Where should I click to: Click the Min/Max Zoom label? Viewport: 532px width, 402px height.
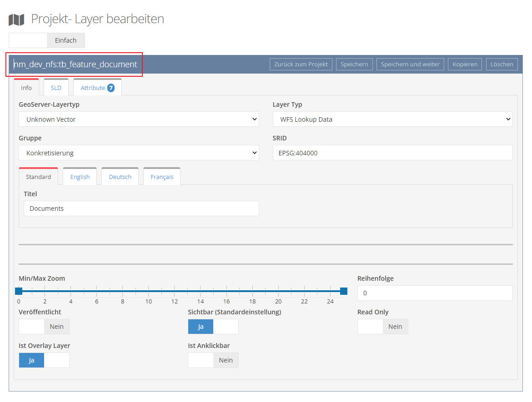(42, 278)
